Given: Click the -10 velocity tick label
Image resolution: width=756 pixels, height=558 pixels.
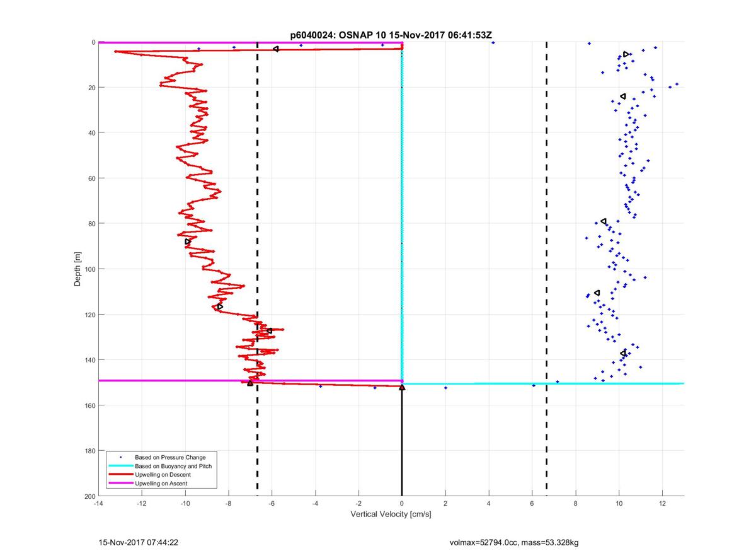Looking at the screenshot, I should coord(185,504).
